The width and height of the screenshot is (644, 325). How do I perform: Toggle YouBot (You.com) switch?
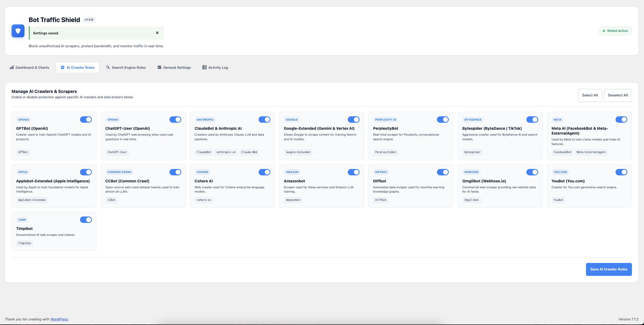coord(621,172)
